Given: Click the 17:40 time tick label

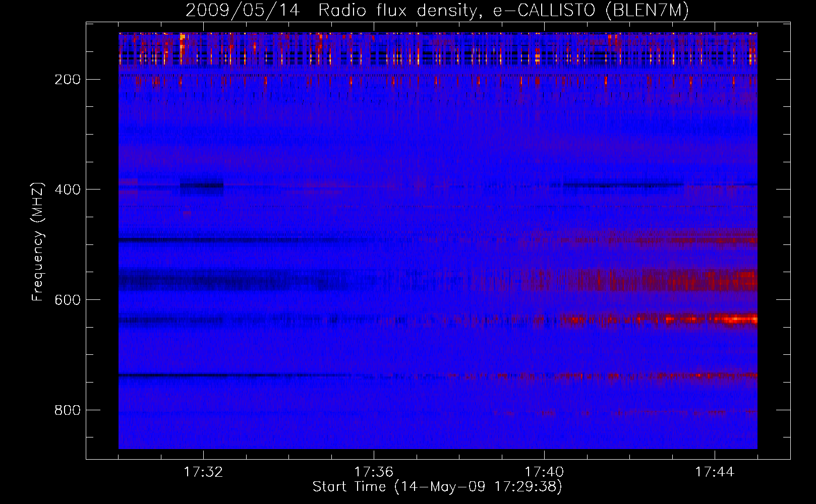Looking at the screenshot, I should (544, 472).
